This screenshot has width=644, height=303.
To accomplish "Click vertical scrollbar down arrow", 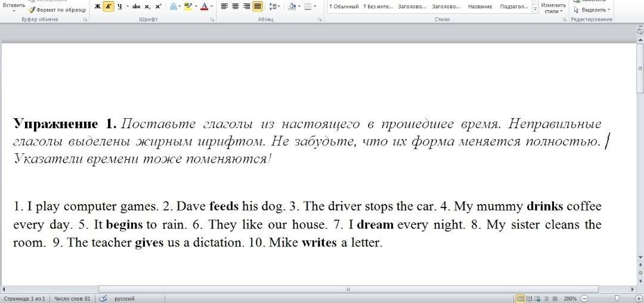I will coord(640,257).
